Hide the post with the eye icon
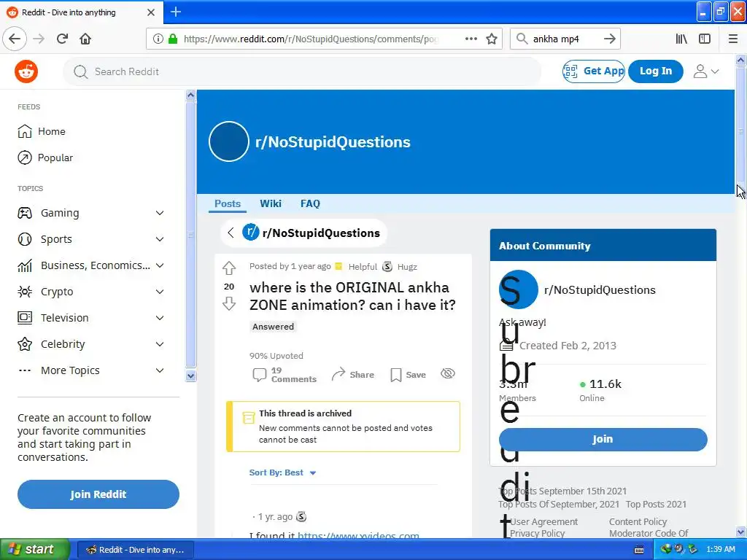This screenshot has height=560, width=747. tap(448, 374)
